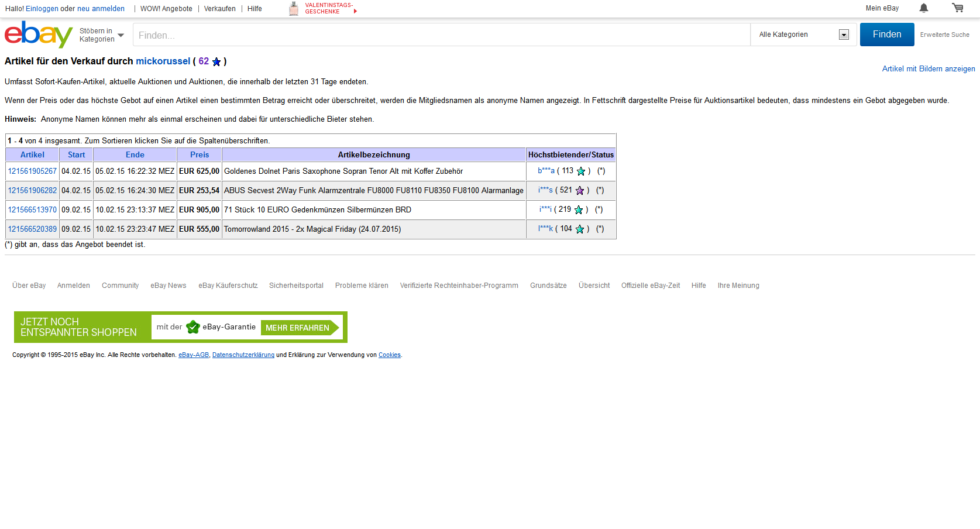Open the Mein eBay menu
Screen dimensions: 980x529
click(882, 8)
